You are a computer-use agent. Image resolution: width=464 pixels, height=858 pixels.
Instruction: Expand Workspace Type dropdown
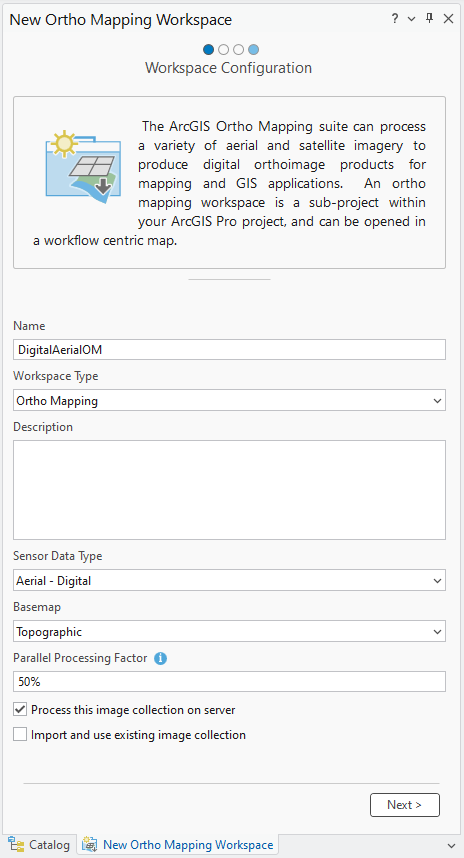tap(229, 401)
